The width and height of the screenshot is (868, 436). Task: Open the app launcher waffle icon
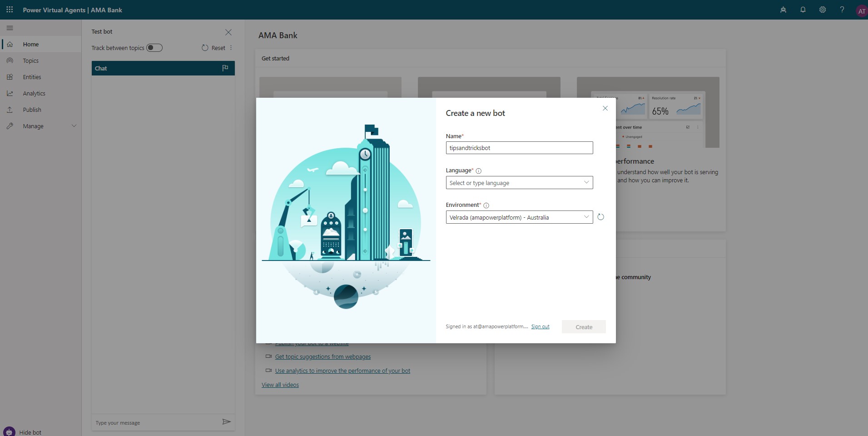(10, 10)
